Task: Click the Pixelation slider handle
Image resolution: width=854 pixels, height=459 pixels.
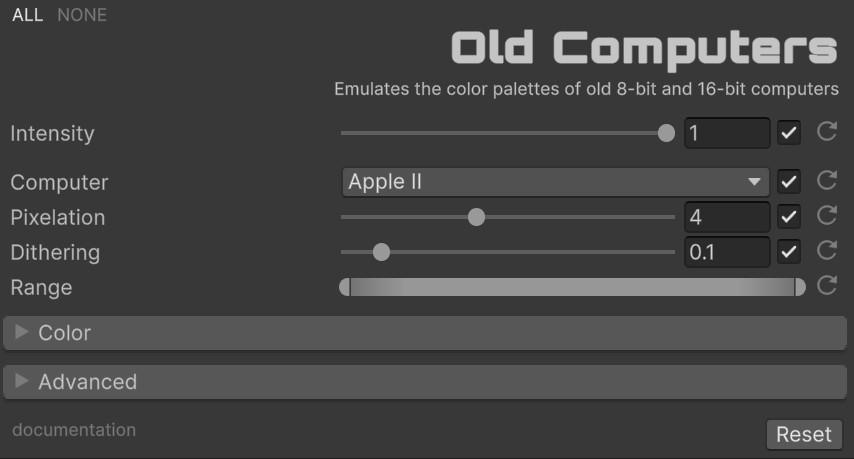Action: coord(477,217)
